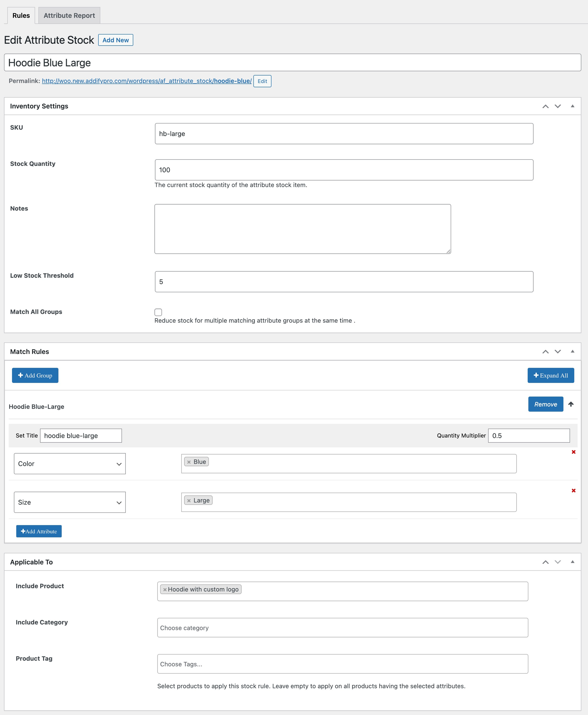This screenshot has height=715, width=588.
Task: Remove the Size attribute row with the red X
Action: point(574,490)
